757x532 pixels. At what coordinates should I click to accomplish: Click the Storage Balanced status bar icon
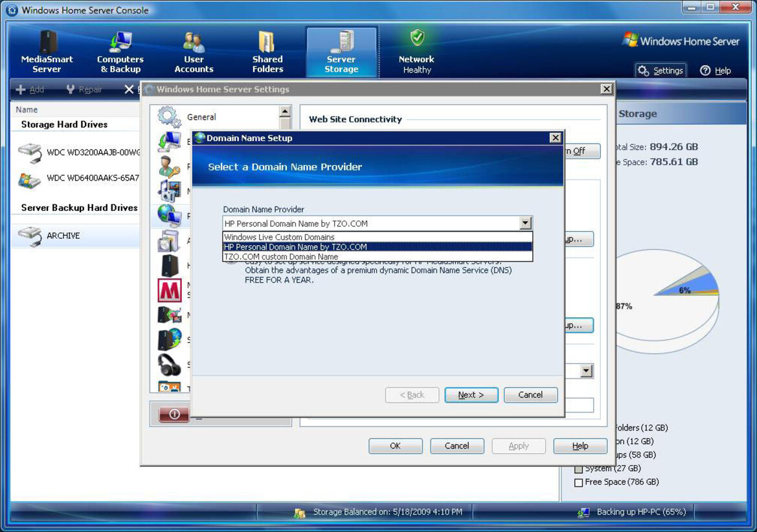coord(299,513)
